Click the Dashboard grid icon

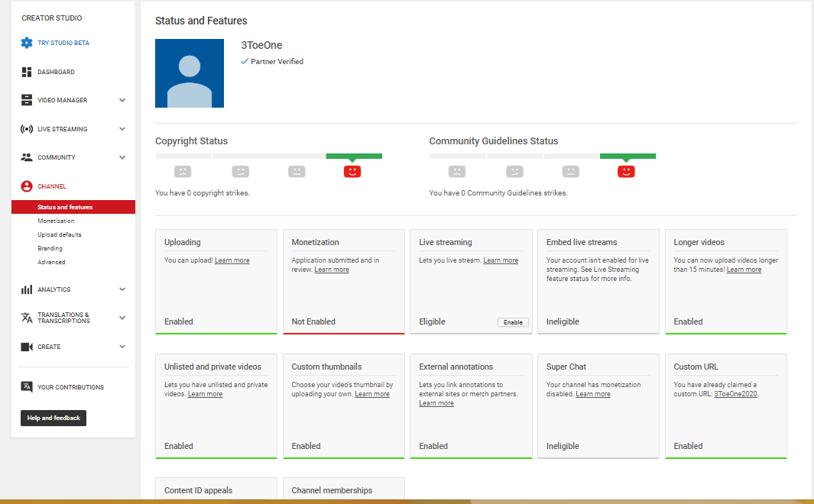point(27,72)
